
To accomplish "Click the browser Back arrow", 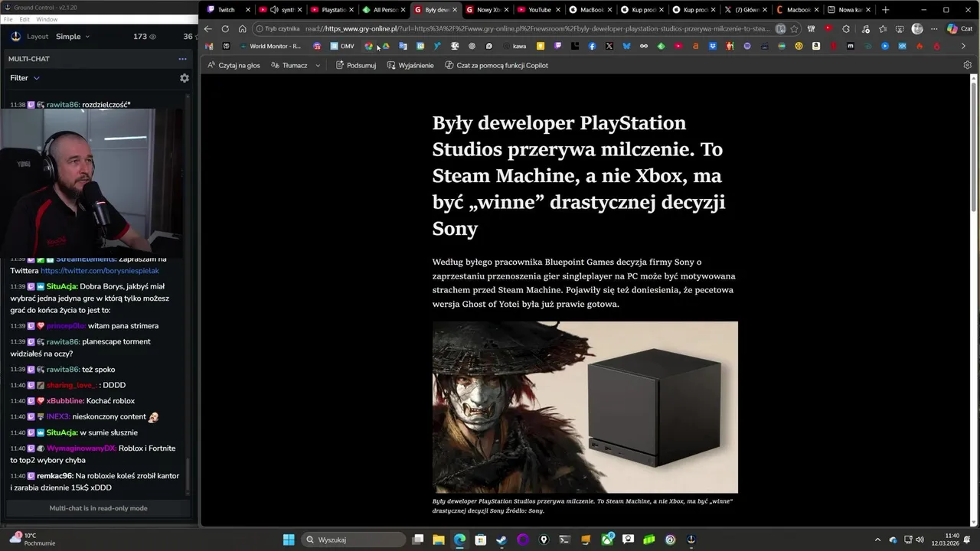I will tap(207, 29).
